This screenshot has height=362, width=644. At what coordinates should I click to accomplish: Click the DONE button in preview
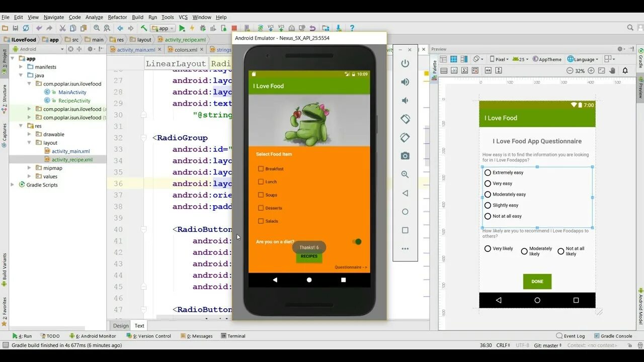click(x=537, y=282)
